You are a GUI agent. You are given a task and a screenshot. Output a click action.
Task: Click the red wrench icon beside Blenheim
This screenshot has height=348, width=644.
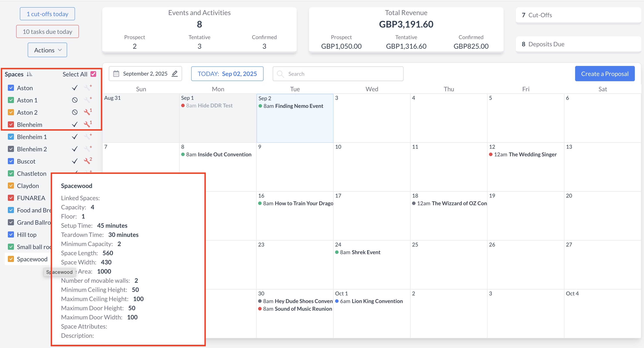[x=87, y=124]
